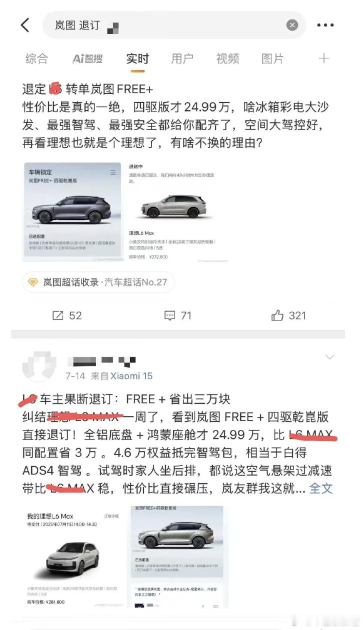The height and width of the screenshot is (630, 364).
Task: Switch to the 综合 tab
Action: click(x=37, y=59)
